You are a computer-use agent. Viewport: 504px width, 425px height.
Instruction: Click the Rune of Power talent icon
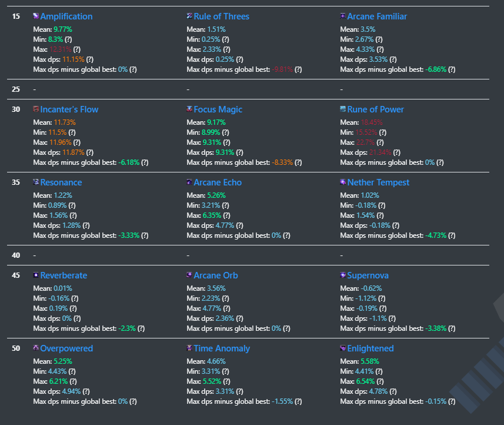(x=343, y=109)
